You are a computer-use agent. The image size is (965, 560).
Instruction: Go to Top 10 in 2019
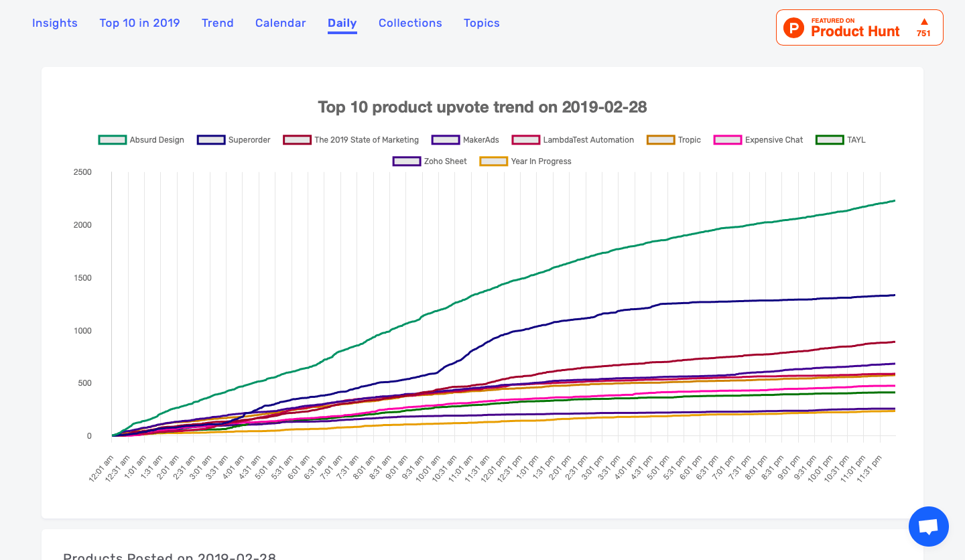139,23
